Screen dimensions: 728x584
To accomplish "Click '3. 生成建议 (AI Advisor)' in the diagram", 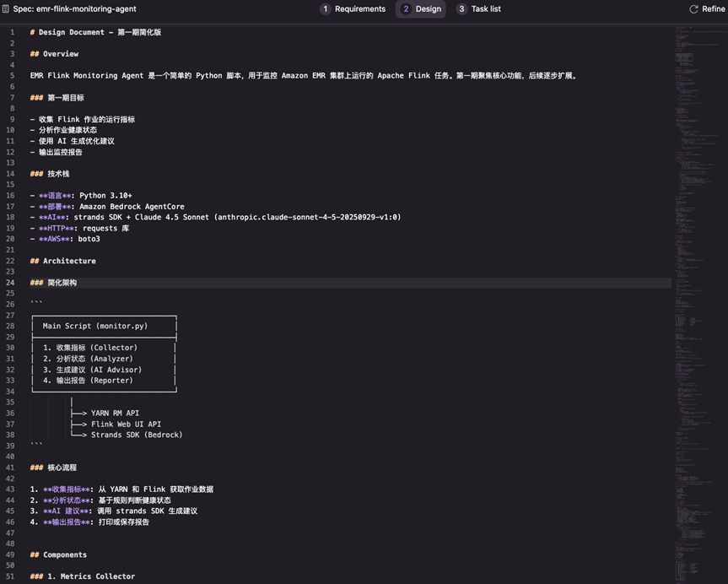I will point(93,370).
